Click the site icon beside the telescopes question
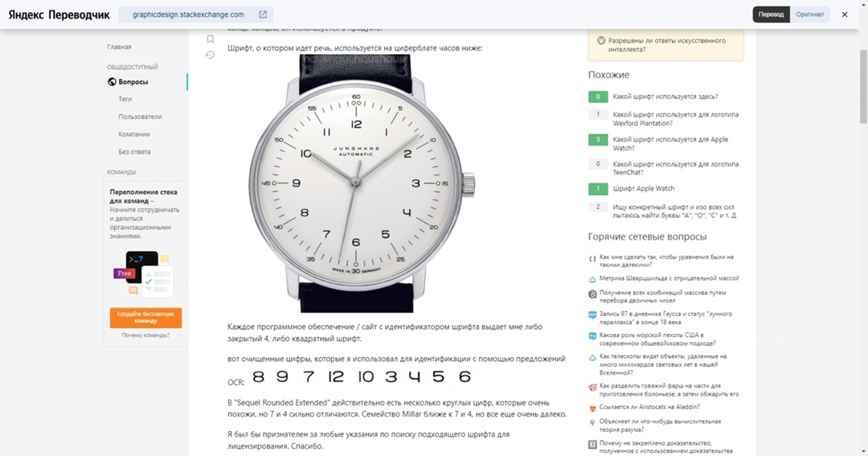Screen dimensions: 868x456 pos(592,357)
